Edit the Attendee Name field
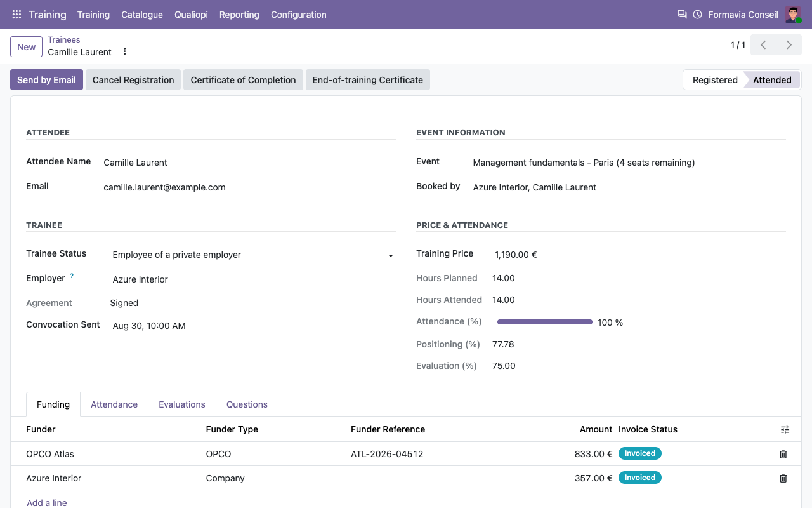 [x=249, y=163]
